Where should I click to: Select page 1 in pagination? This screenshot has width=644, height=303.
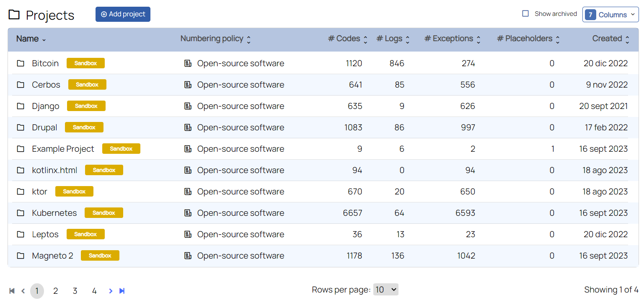37,291
